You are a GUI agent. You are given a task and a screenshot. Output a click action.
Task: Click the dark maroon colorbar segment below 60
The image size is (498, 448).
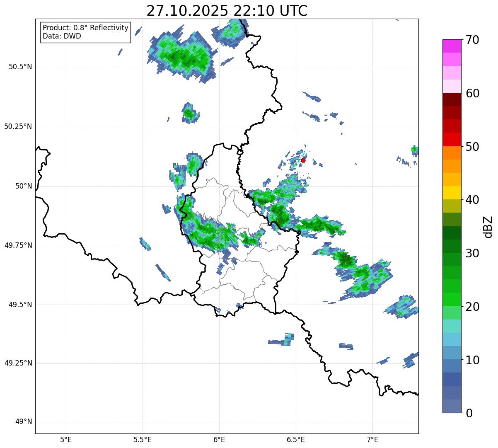452,99
